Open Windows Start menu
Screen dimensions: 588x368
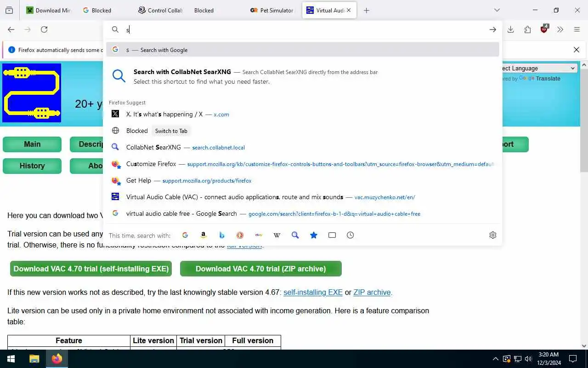tap(11, 359)
